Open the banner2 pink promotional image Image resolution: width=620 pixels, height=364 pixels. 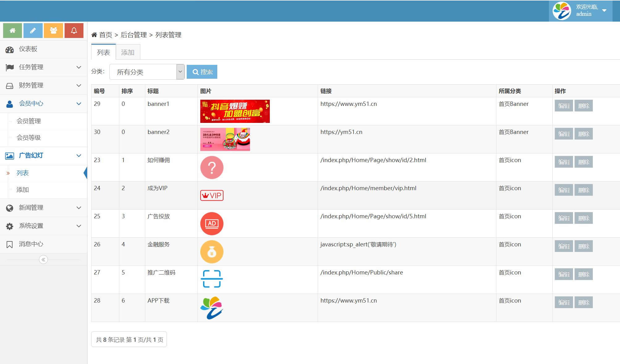click(225, 139)
